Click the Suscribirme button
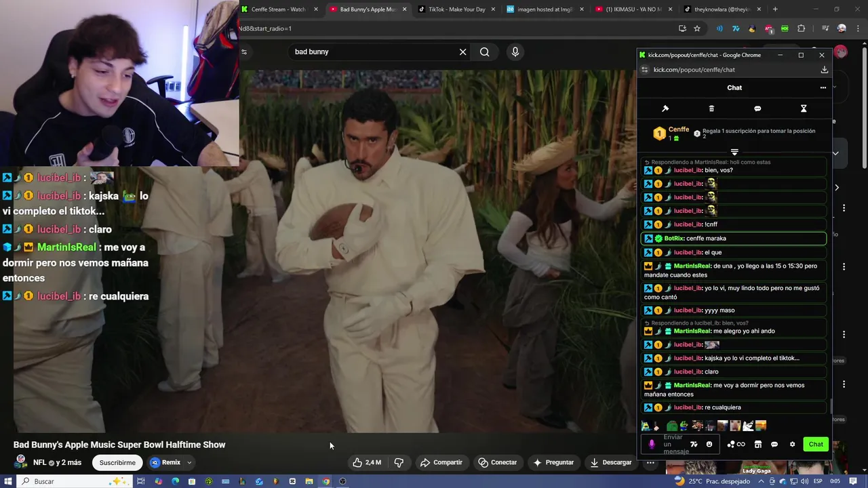Image resolution: width=868 pixels, height=488 pixels. point(117,462)
